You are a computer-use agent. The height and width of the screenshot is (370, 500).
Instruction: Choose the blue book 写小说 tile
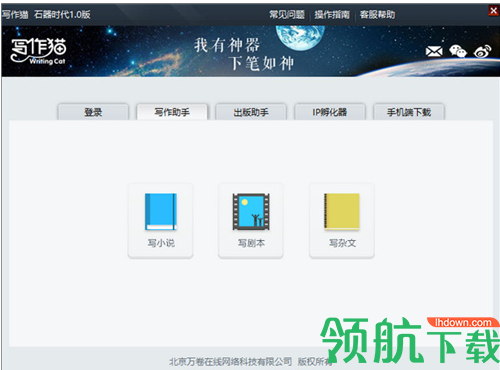coord(161,220)
